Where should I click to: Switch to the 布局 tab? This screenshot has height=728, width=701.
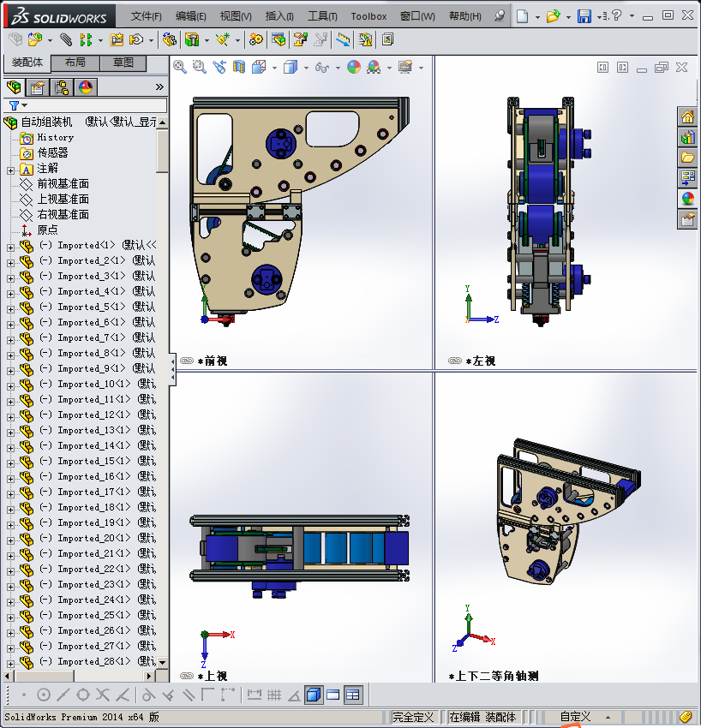pos(75,63)
